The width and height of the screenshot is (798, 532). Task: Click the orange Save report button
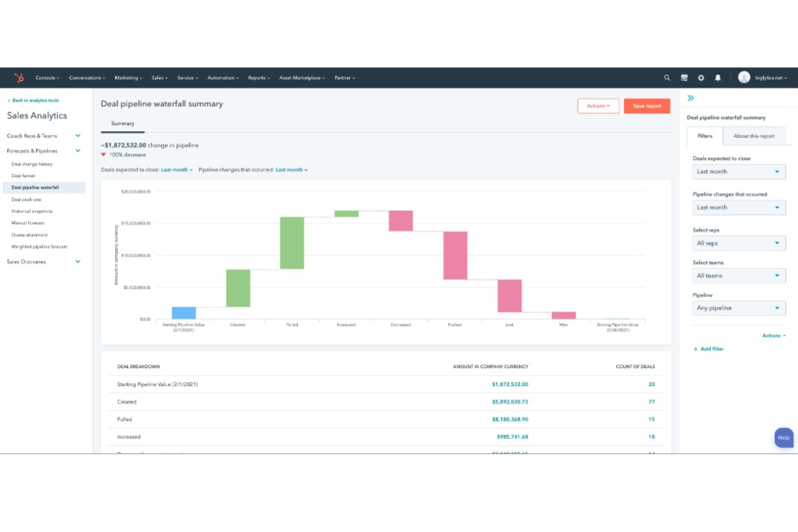point(646,106)
